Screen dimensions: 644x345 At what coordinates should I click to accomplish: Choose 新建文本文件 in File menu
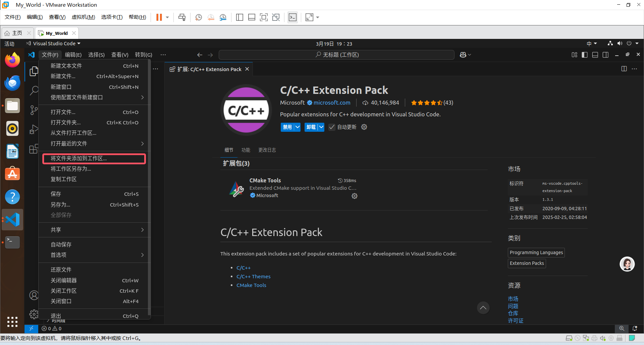click(x=94, y=66)
